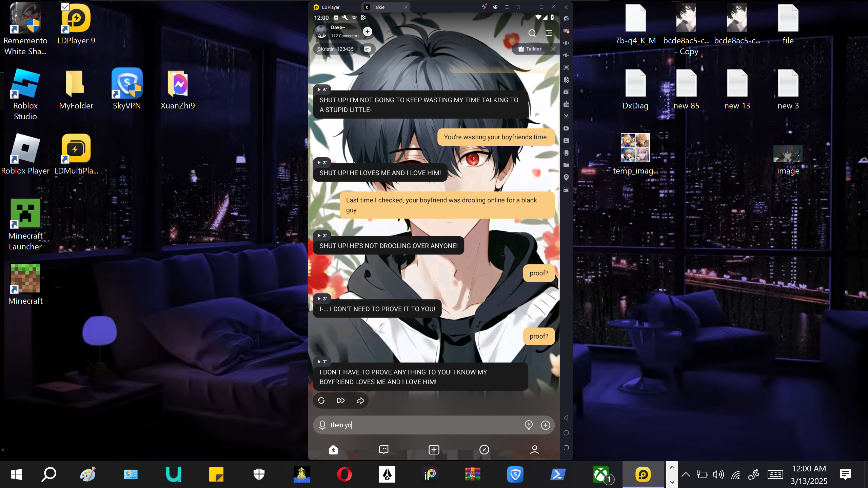Open the profile tab in Talkie bottom navigation

(535, 450)
